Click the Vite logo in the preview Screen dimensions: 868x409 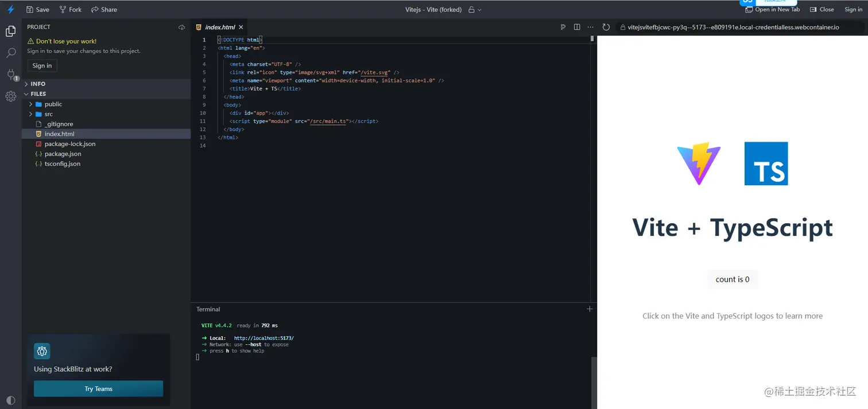(x=699, y=163)
